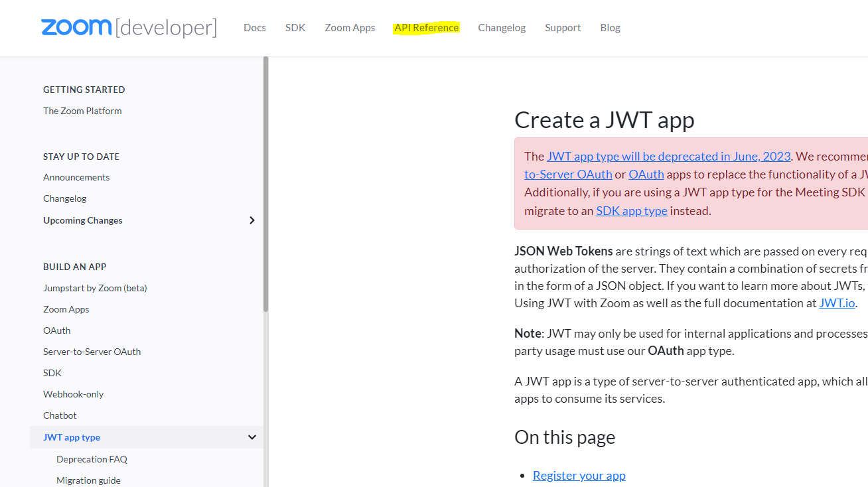
Task: Open the SDK app type link
Action: tap(632, 211)
